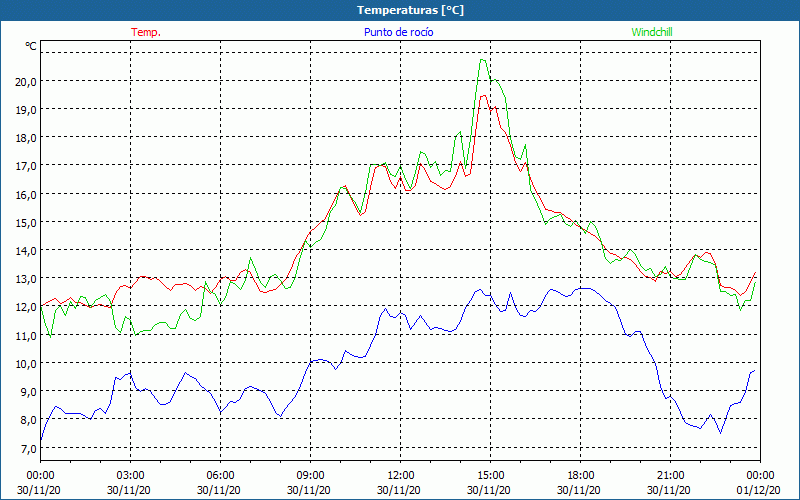Image resolution: width=800 pixels, height=500 pixels.
Task: Click the 06:00 time axis label
Action: [x=220, y=476]
